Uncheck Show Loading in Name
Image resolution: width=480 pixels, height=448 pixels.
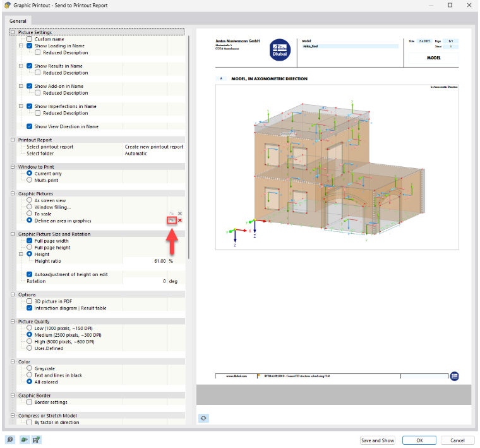(x=30, y=46)
